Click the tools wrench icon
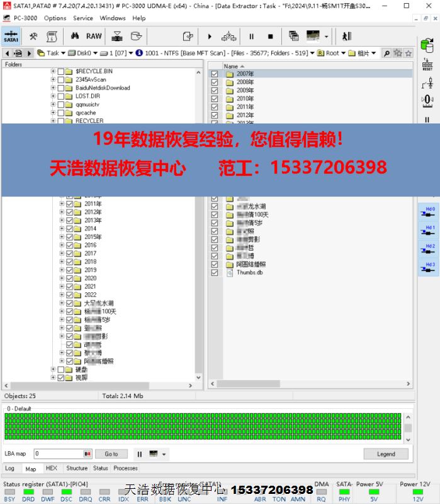Image resolution: width=440 pixels, height=504 pixels. (33, 36)
